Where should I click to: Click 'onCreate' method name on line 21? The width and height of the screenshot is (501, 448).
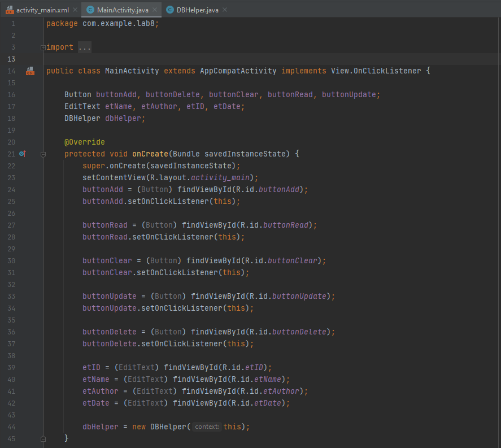pyautogui.click(x=150, y=154)
